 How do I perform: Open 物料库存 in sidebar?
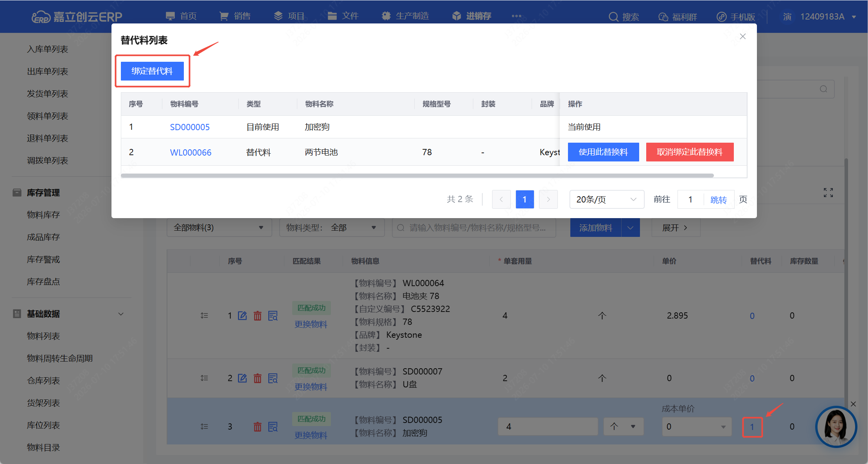tap(43, 215)
